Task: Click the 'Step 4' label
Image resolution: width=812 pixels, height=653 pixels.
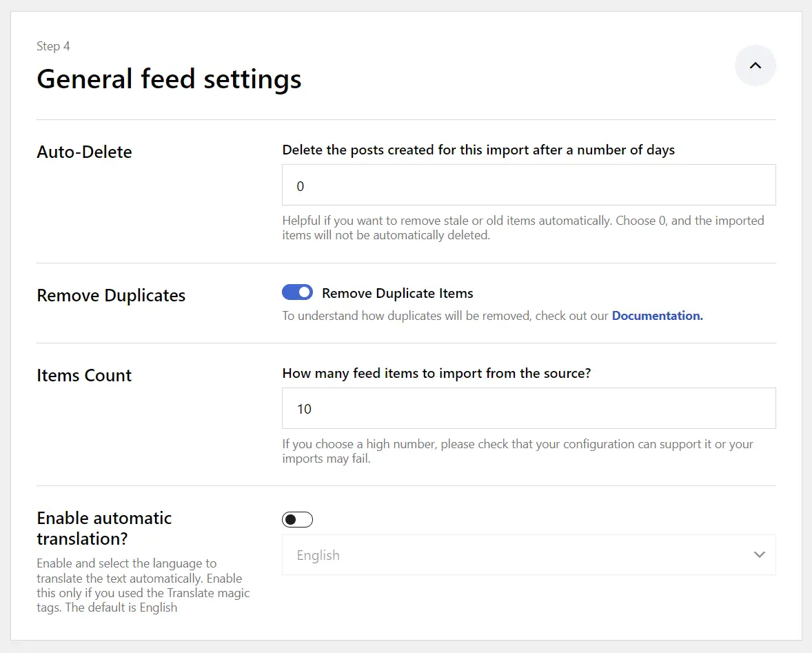Action: point(53,46)
